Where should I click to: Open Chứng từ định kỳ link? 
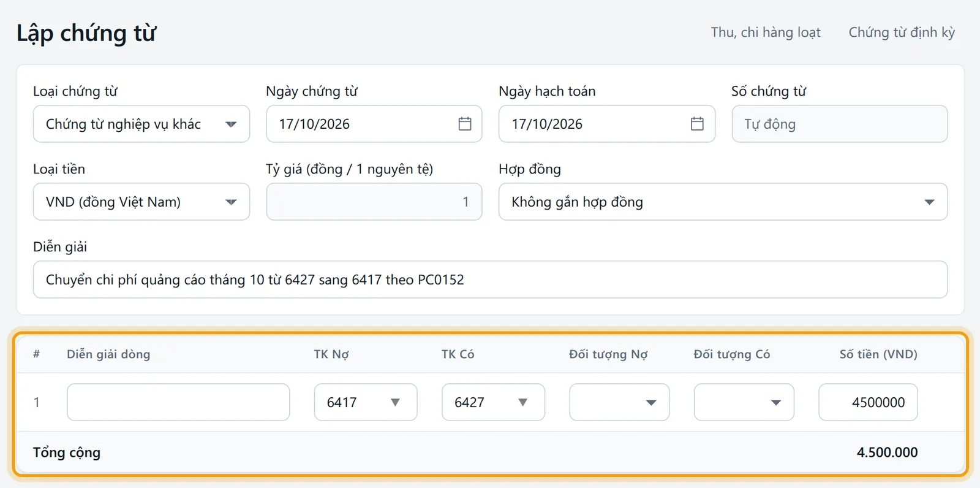tap(902, 32)
